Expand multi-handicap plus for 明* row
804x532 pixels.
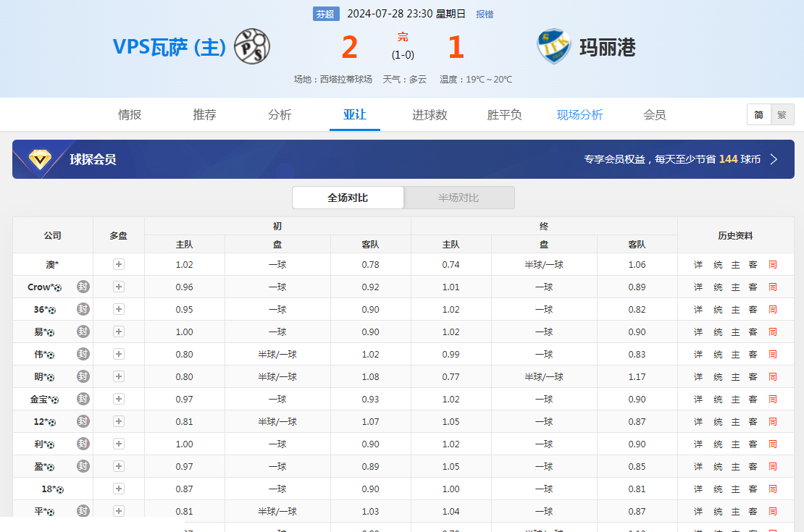pyautogui.click(x=119, y=376)
